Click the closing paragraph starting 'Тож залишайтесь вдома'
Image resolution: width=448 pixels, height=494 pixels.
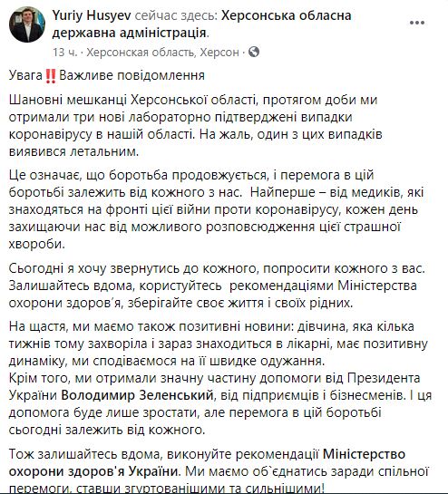[x=219, y=470]
